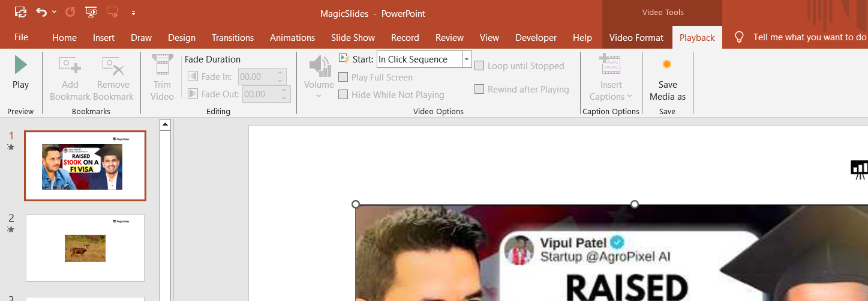Click the Fade In icon
This screenshot has height=301, width=868.
click(193, 76)
